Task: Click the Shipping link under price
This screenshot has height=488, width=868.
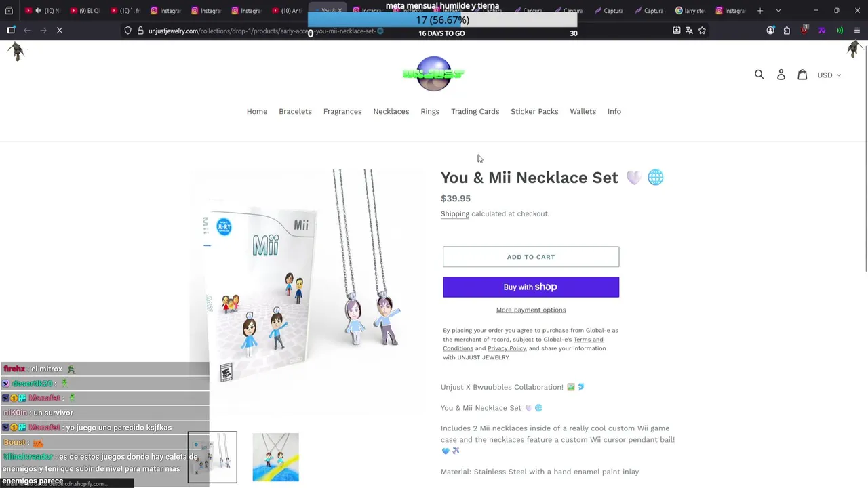Action: tap(455, 213)
